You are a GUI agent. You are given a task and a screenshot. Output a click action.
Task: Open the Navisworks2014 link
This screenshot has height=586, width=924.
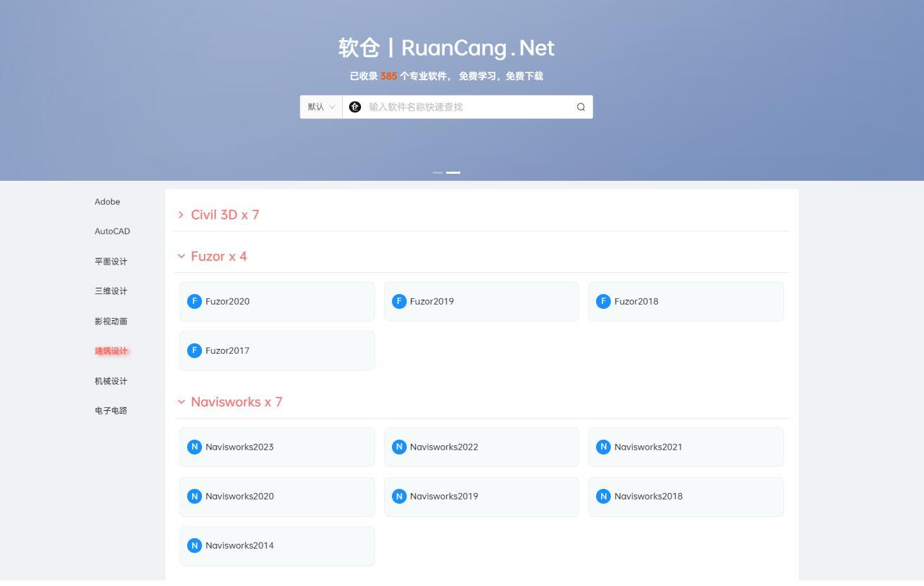click(277, 545)
